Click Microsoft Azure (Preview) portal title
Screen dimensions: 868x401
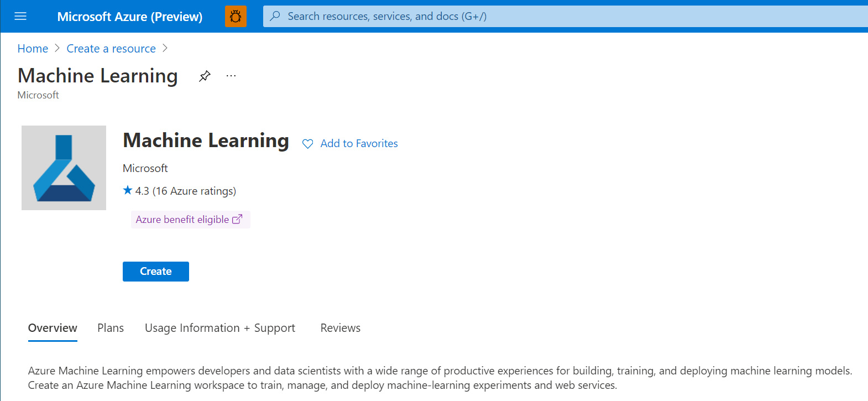click(x=130, y=17)
